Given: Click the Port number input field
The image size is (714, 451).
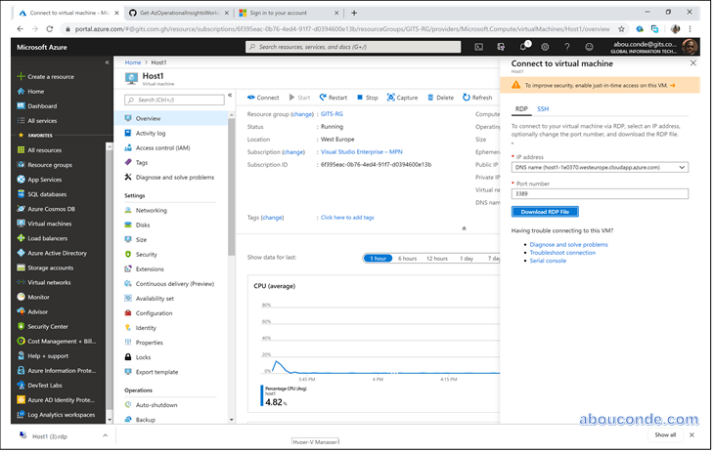Looking at the screenshot, I should [599, 194].
